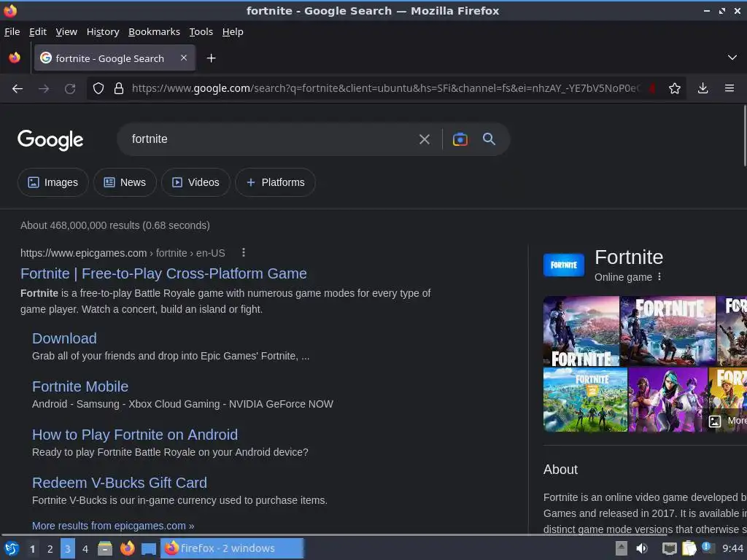
Task: Launch Firefox from taskbar quick launch
Action: coord(127,548)
